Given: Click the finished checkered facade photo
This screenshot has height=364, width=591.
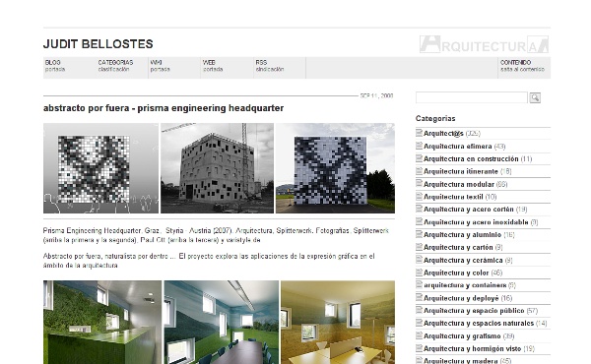Looking at the screenshot, I should click(336, 168).
